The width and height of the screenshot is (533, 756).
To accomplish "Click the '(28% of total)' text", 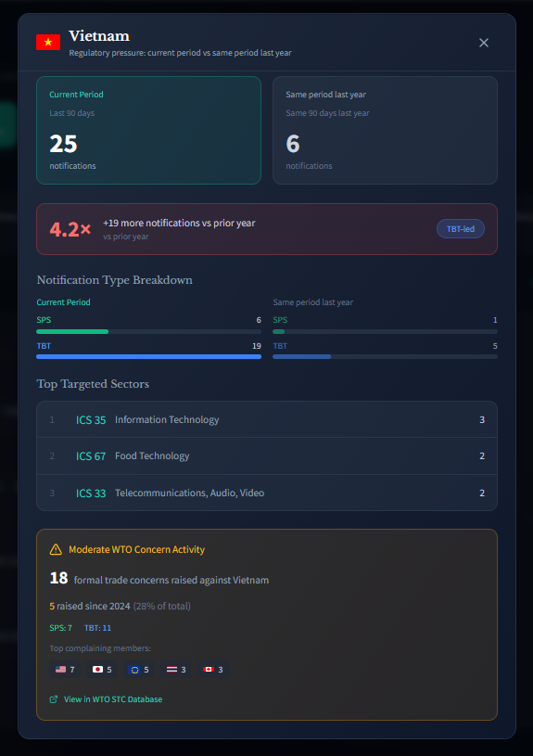I will (x=162, y=606).
